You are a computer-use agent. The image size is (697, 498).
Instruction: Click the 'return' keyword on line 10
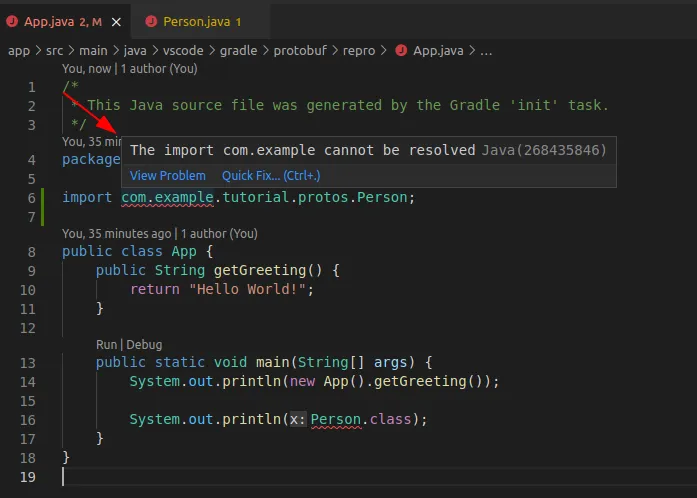[x=155, y=289]
